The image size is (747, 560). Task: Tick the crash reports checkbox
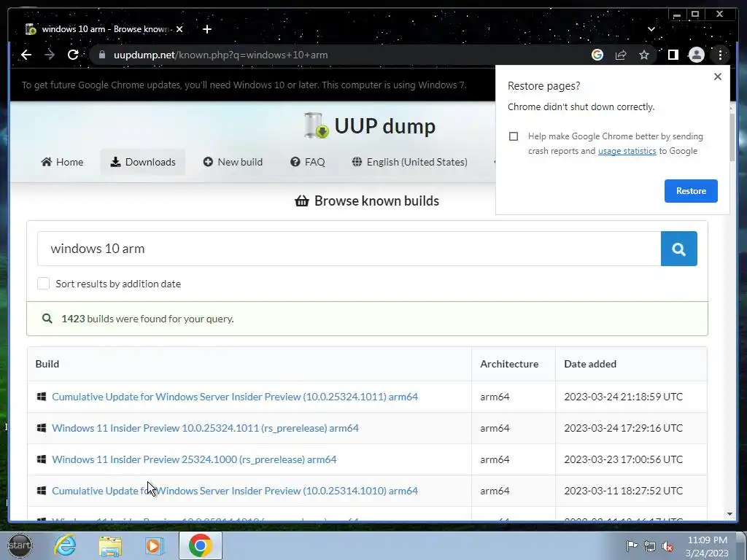coord(513,136)
